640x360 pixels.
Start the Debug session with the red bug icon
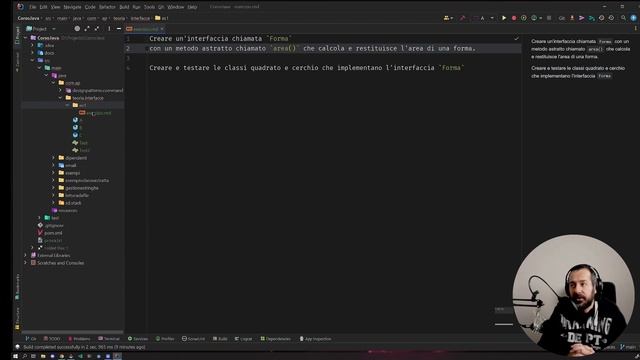pos(514,18)
